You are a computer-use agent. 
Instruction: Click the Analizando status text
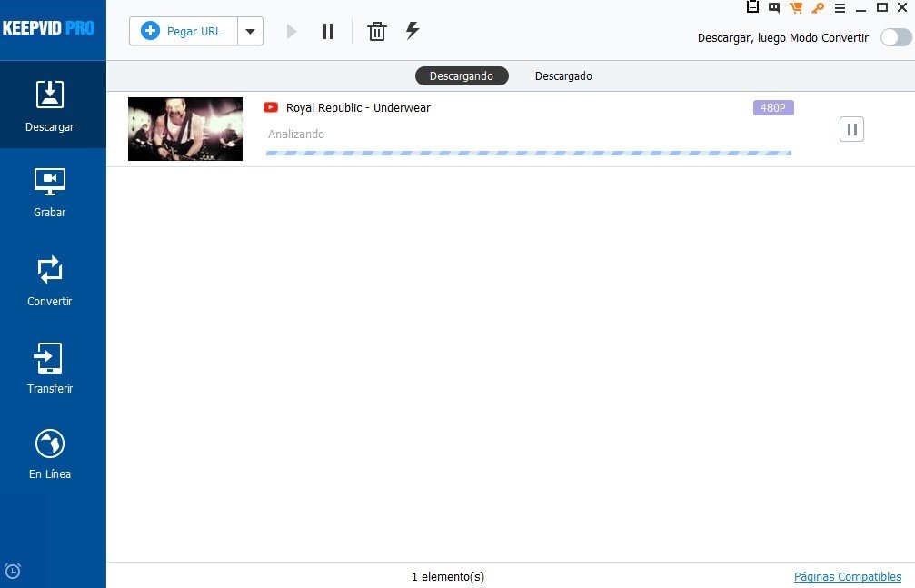pos(296,134)
